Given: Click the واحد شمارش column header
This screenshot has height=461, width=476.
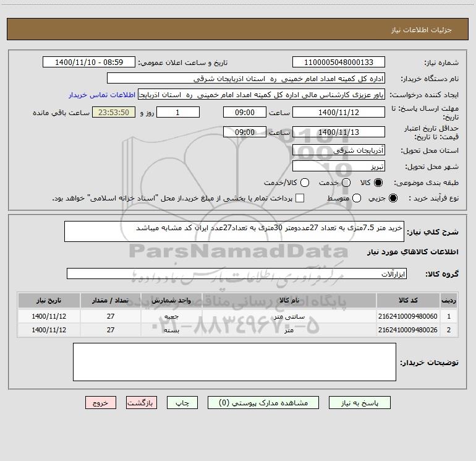Looking at the screenshot, I should (171, 300).
